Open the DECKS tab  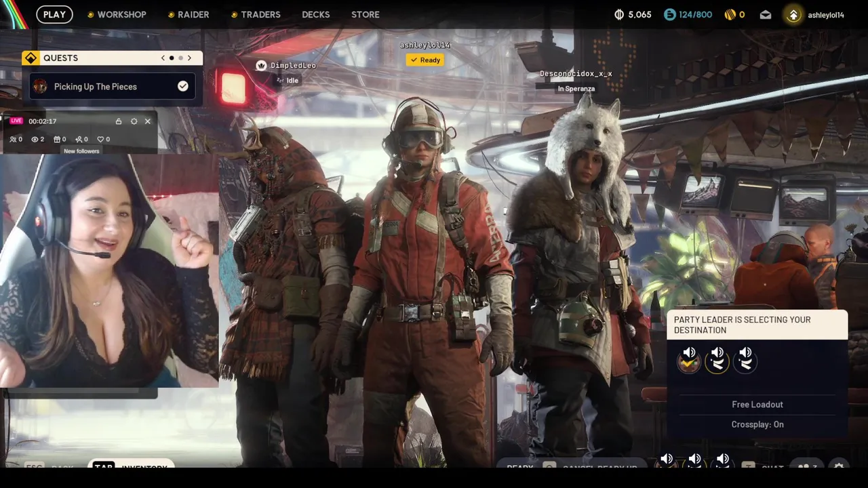tap(316, 14)
